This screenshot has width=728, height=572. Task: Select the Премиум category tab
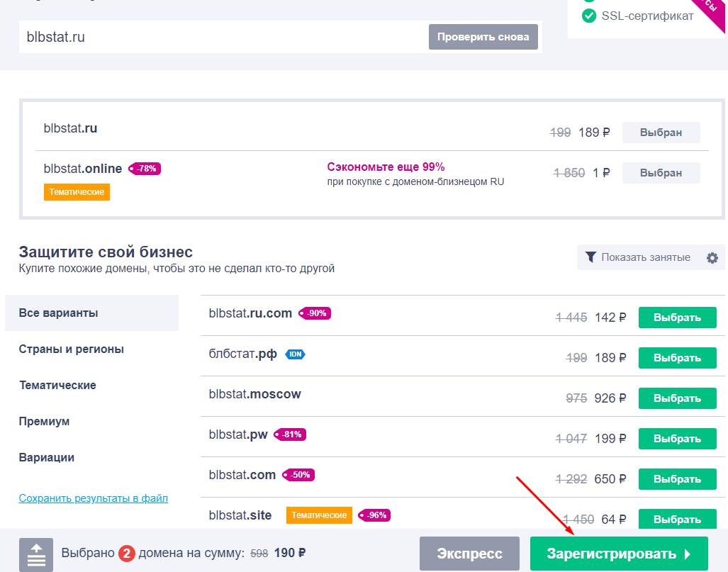pos(45,422)
